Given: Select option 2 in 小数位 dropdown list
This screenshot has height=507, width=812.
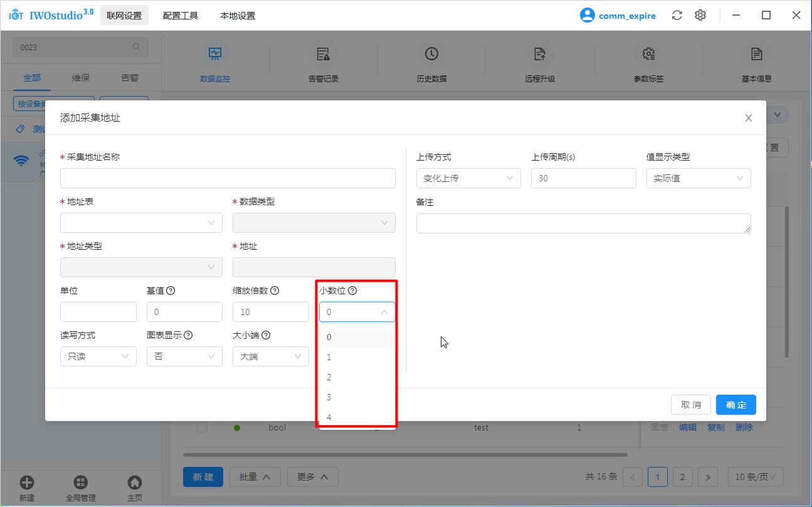Looking at the screenshot, I should tap(329, 377).
